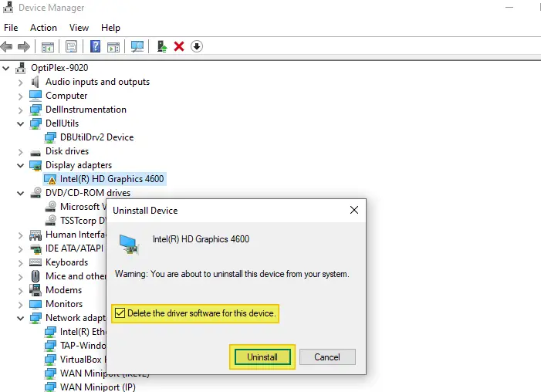541x392 pixels.
Task: Scan for hardware changes monitor icon
Action: 137,46
